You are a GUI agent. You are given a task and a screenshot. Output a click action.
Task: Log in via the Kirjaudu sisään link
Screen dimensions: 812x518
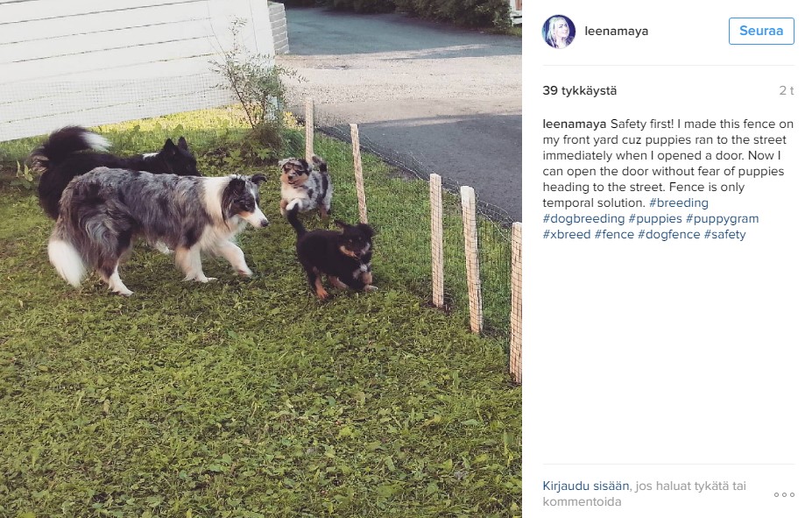(x=586, y=486)
